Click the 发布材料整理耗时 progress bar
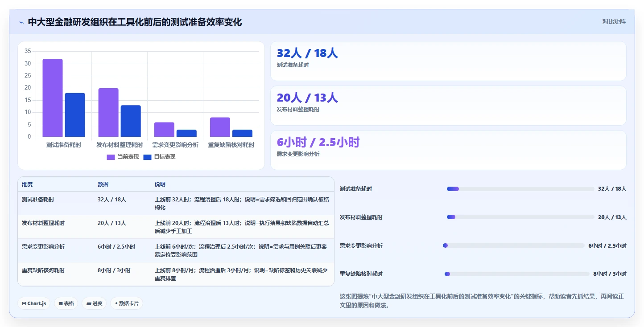Image resolution: width=644 pixels, height=327 pixels. 520,217
